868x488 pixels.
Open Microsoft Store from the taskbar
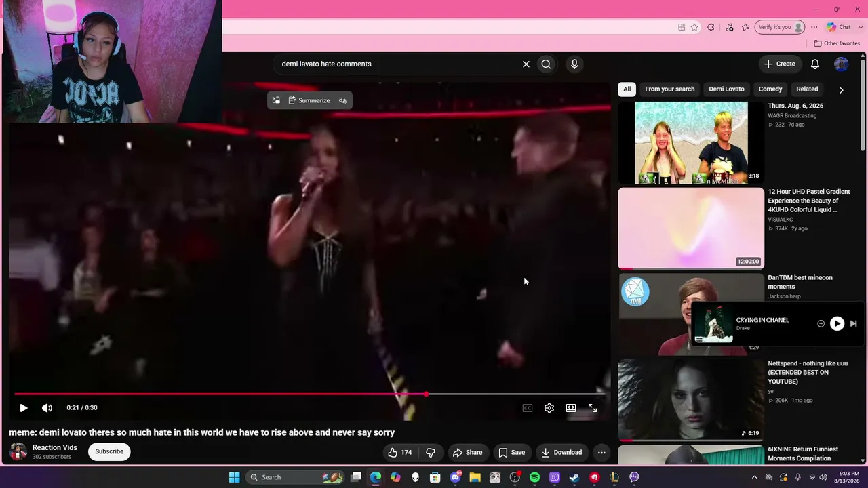click(x=435, y=477)
